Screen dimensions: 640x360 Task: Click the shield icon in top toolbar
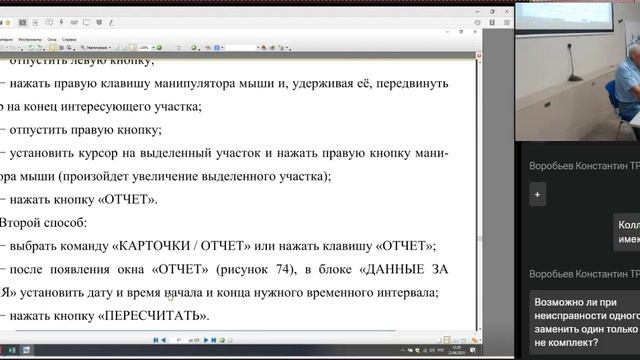[99, 22]
